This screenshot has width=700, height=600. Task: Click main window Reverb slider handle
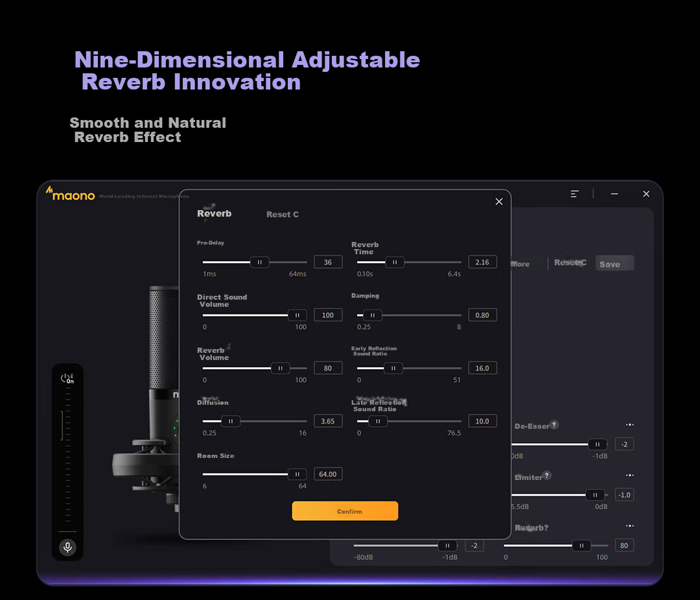click(581, 546)
